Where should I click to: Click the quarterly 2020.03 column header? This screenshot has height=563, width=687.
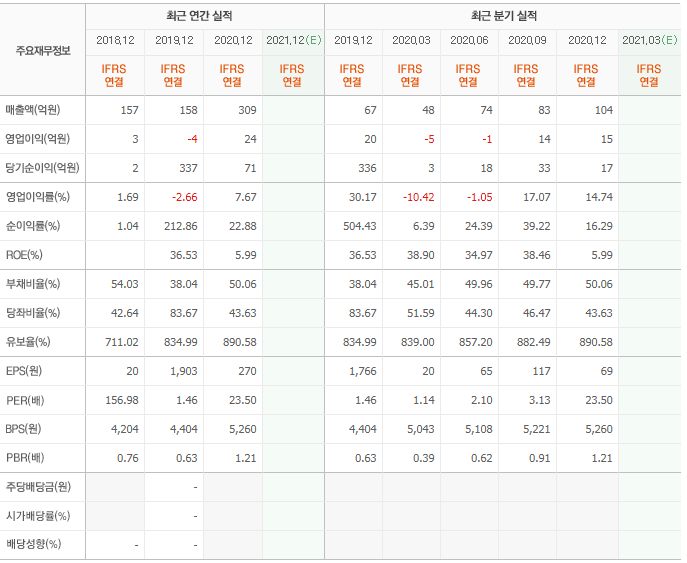[411, 40]
